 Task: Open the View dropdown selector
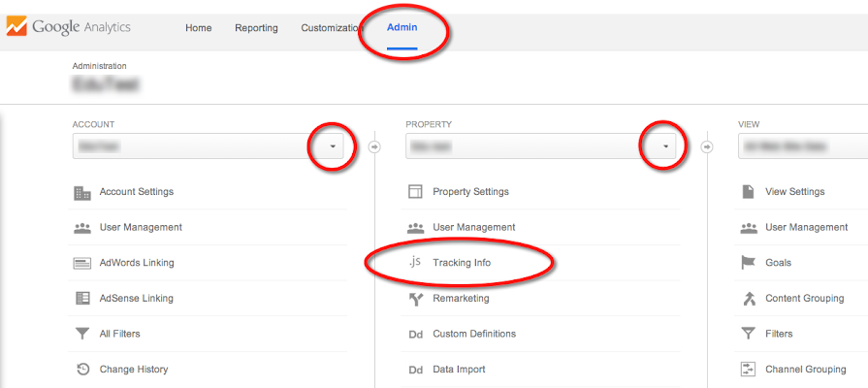coord(803,146)
